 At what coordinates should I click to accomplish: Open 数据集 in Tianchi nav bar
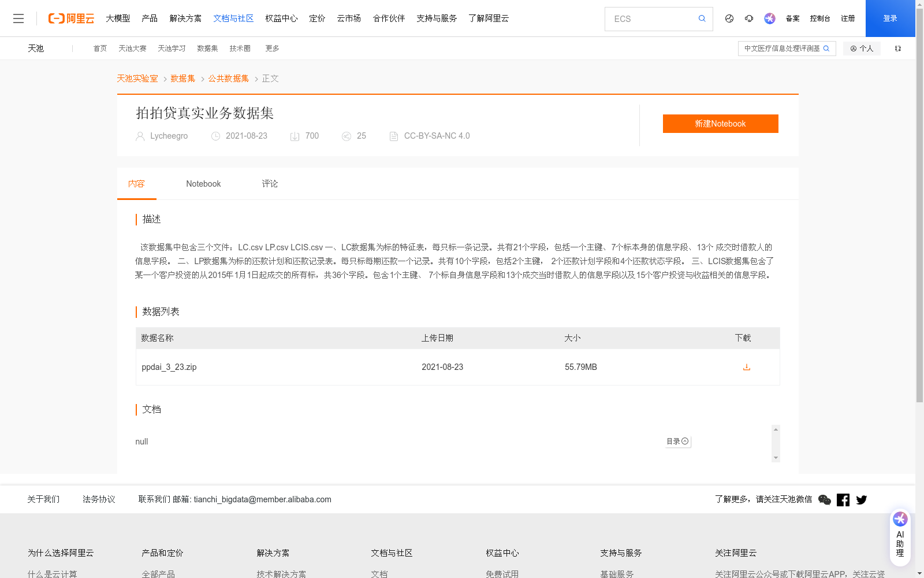click(207, 49)
